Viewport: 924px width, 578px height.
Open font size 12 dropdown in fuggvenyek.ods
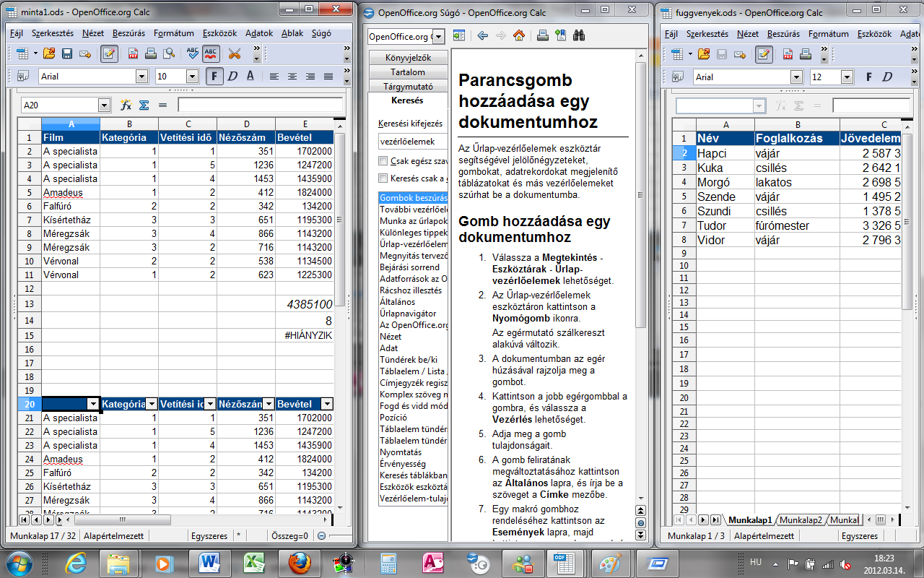[x=846, y=77]
